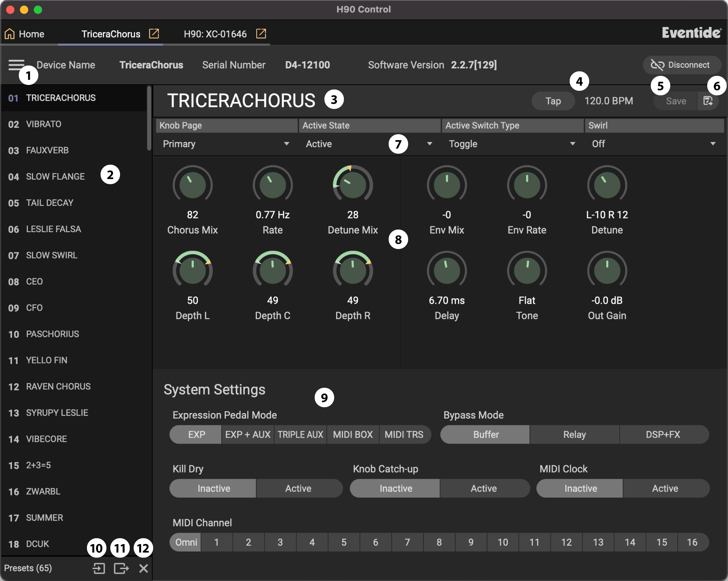Select MIDI channel 8
728x581 pixels.
pyautogui.click(x=439, y=542)
